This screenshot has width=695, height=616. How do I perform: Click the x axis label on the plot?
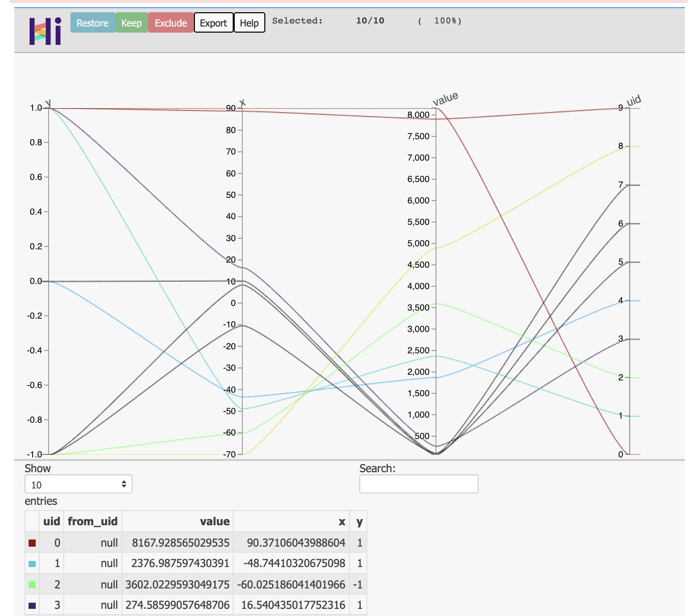click(x=243, y=102)
